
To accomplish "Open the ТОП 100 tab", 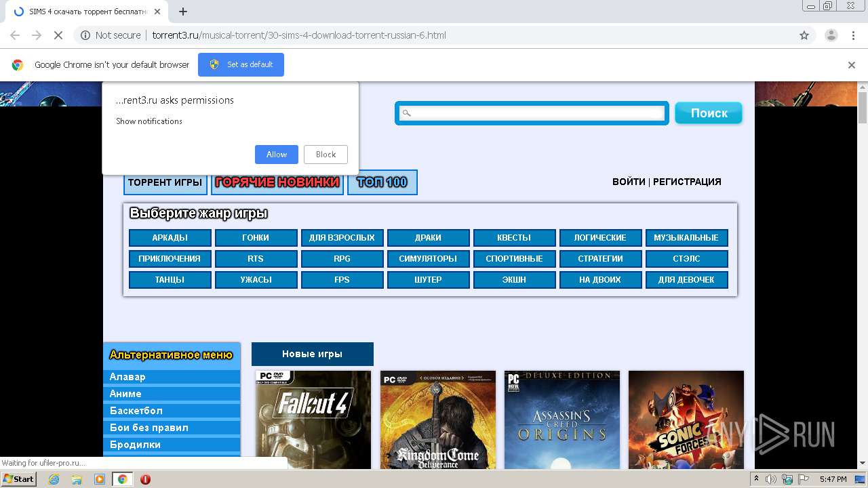I will tap(382, 182).
